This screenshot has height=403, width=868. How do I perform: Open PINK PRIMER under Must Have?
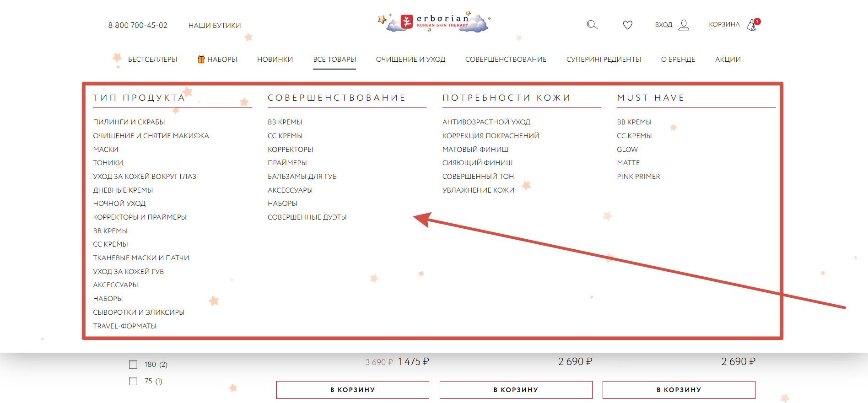tap(639, 177)
